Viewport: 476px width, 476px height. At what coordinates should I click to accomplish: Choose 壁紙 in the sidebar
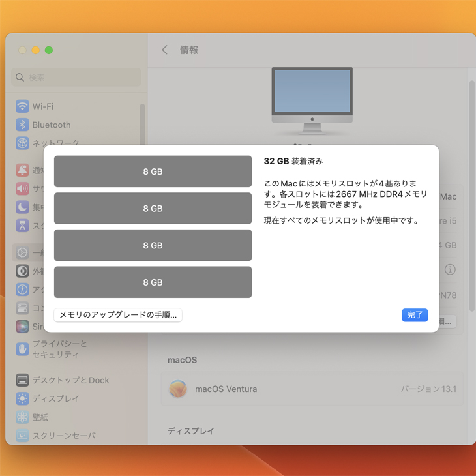tap(40, 417)
